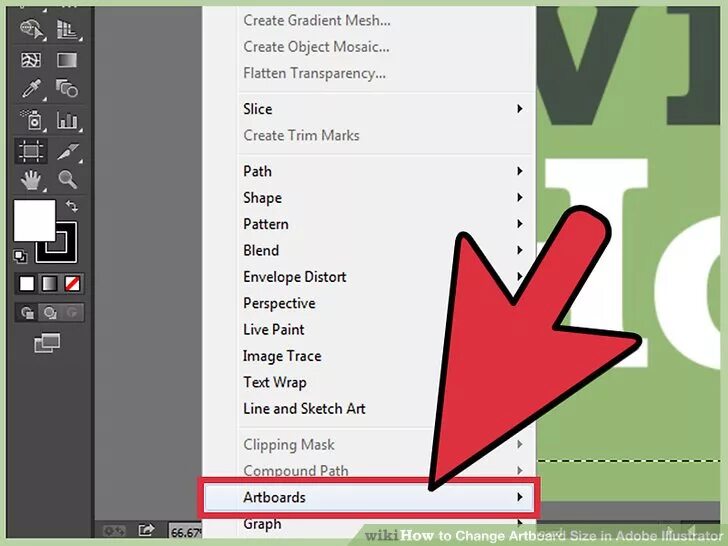Enable Draw Behind mode
Image resolution: width=728 pixels, height=546 pixels.
pyautogui.click(x=50, y=312)
